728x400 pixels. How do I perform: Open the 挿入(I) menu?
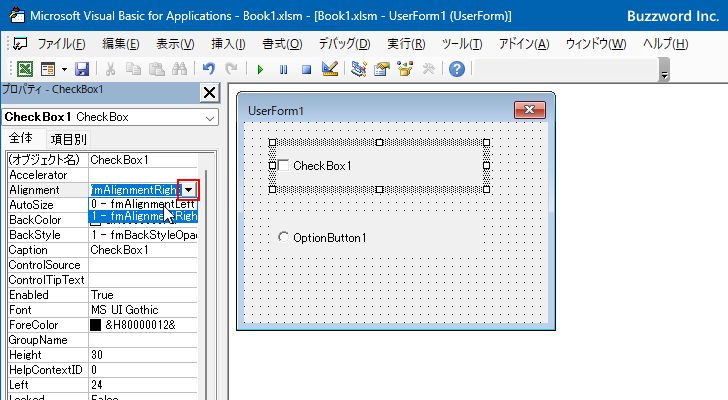click(x=228, y=44)
